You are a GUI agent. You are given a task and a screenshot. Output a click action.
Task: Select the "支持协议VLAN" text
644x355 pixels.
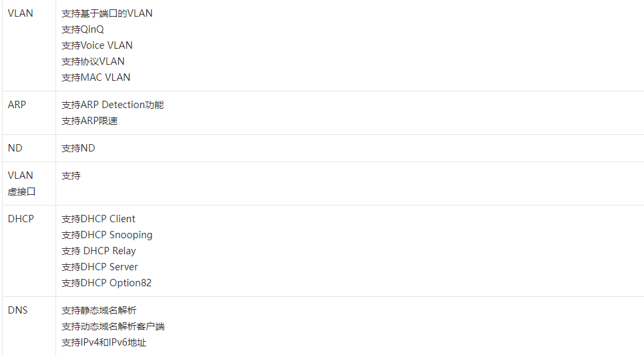(x=93, y=61)
